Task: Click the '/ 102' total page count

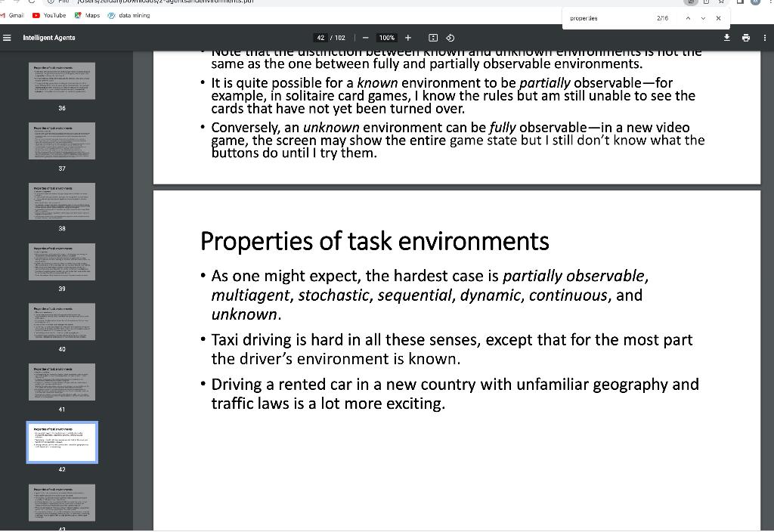Action: pyautogui.click(x=338, y=38)
